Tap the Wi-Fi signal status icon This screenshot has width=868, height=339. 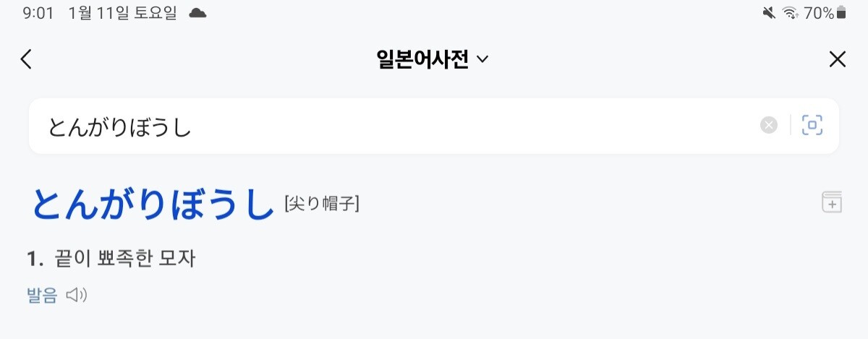tap(790, 13)
